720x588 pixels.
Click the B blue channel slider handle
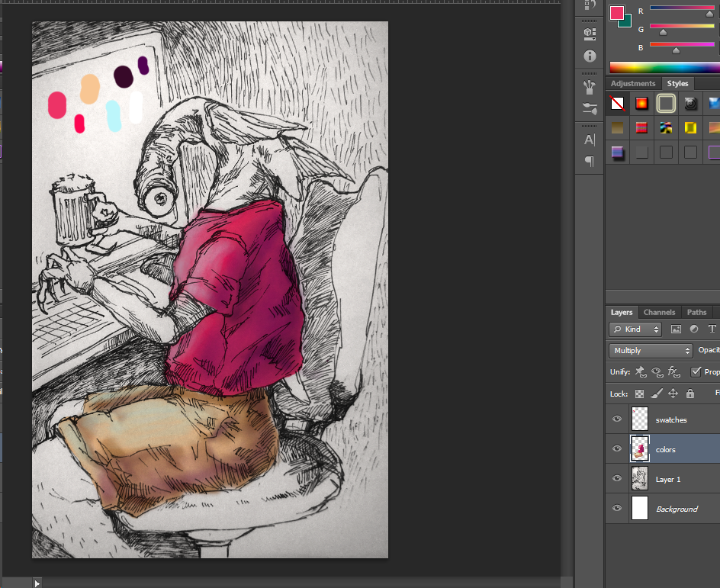676,51
